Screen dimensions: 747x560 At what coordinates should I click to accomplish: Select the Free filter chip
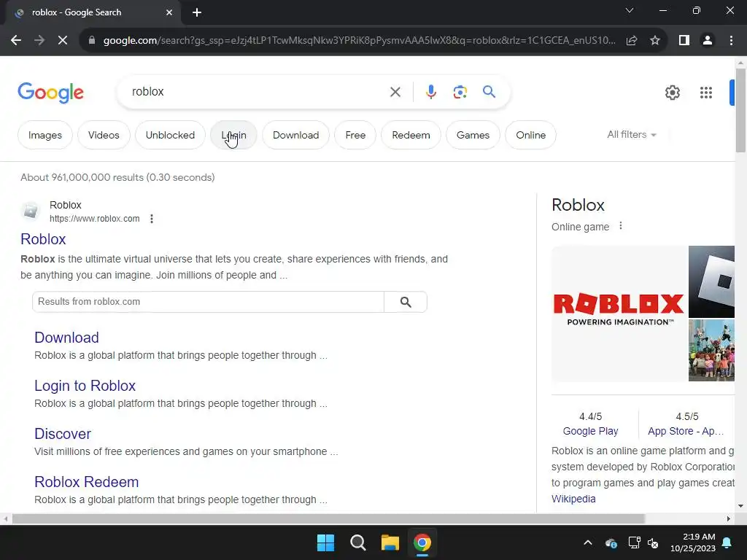355,135
